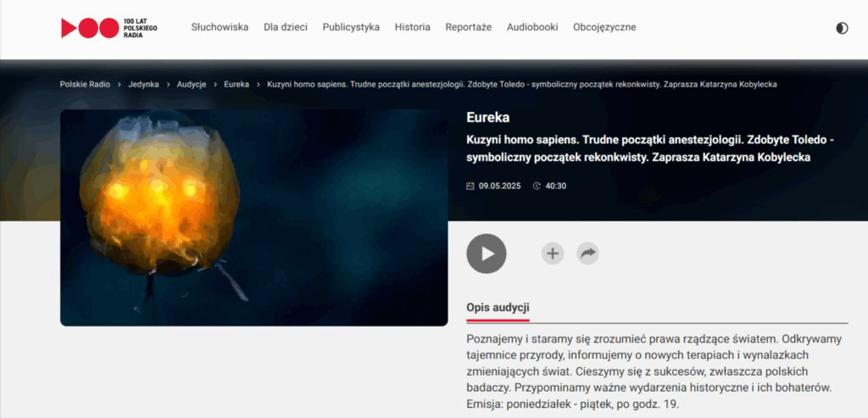Add episode to playlist with plus icon
Image resolution: width=868 pixels, height=418 pixels.
[x=553, y=253]
